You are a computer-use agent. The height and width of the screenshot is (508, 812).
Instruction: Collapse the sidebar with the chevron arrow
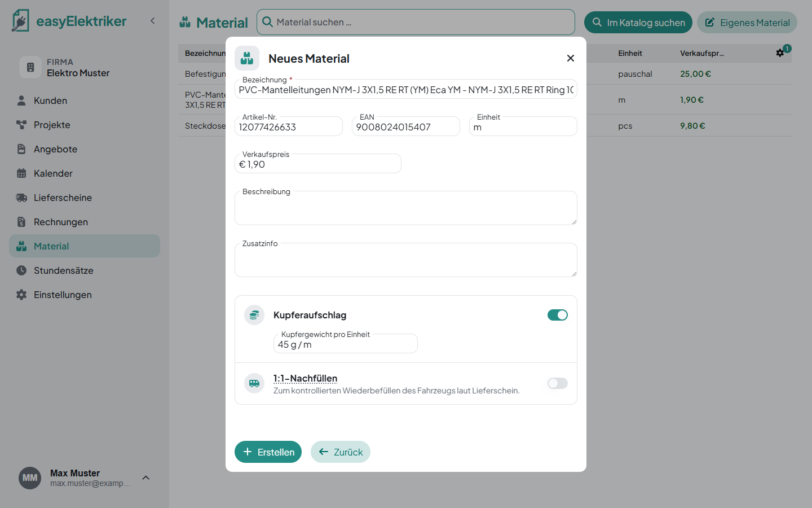pyautogui.click(x=152, y=21)
